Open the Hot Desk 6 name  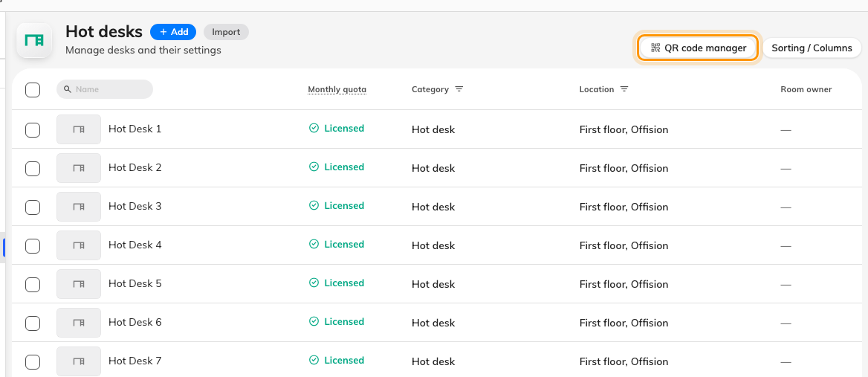[x=135, y=322]
